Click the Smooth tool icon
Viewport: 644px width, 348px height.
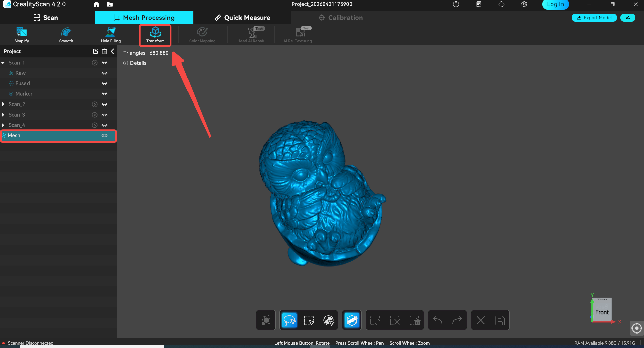[66, 35]
